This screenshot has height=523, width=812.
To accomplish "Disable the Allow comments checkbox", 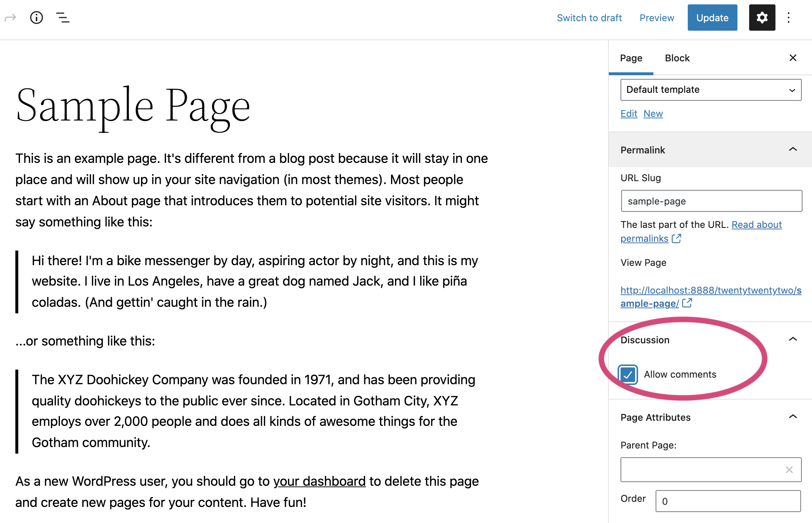I will (x=628, y=374).
